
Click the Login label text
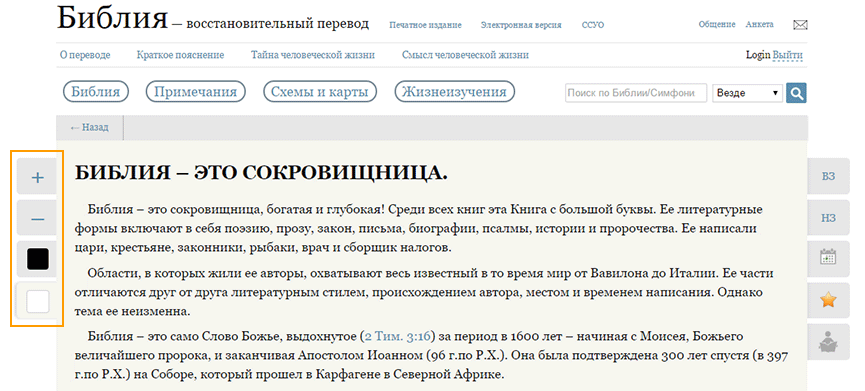click(758, 55)
